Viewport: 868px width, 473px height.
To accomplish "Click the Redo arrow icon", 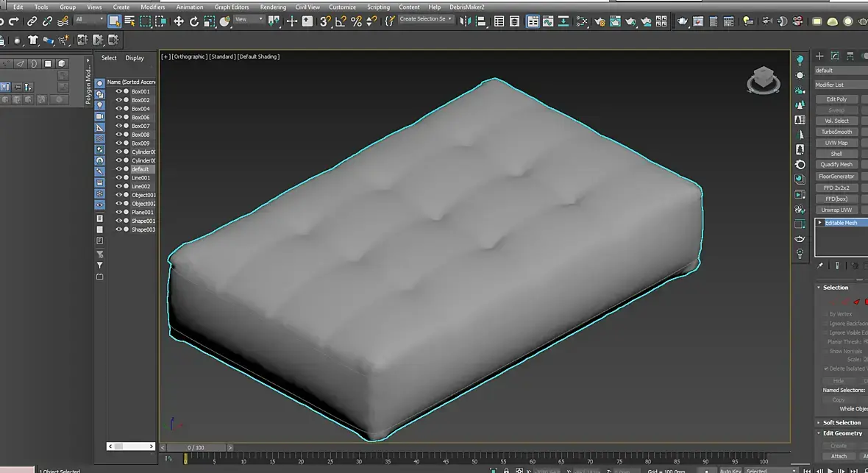I will [x=14, y=21].
